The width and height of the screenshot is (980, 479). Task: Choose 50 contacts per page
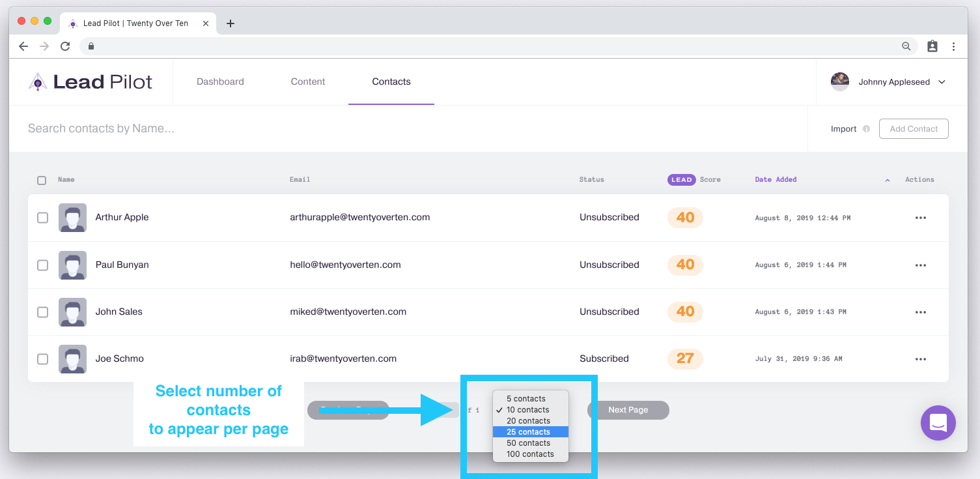click(x=531, y=443)
